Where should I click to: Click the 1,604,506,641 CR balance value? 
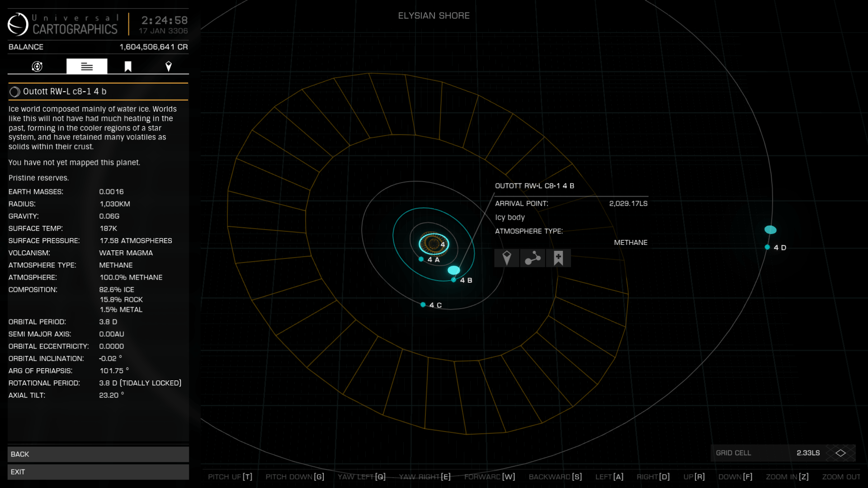coord(154,47)
